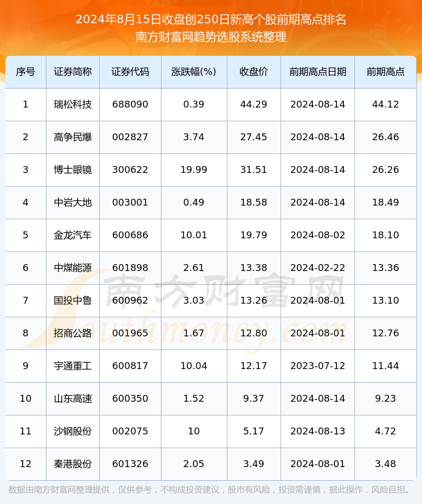The image size is (422, 504).
Task: Select stock name 高争民爆
Action: [73, 137]
